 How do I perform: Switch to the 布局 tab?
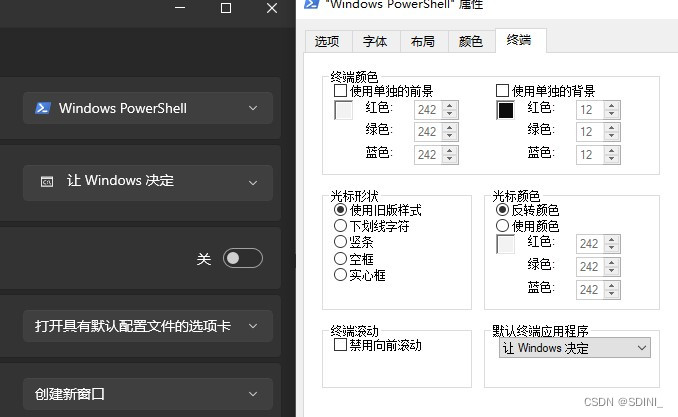point(424,42)
